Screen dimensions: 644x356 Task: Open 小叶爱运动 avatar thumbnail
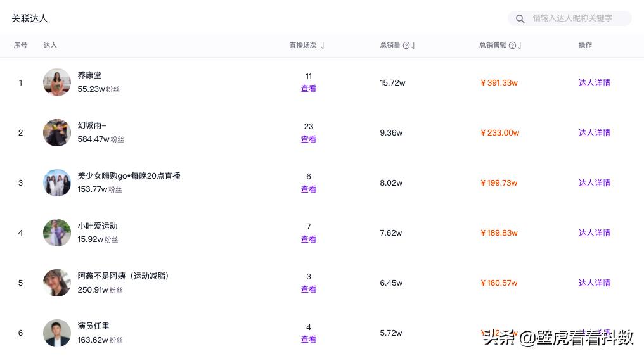57,233
